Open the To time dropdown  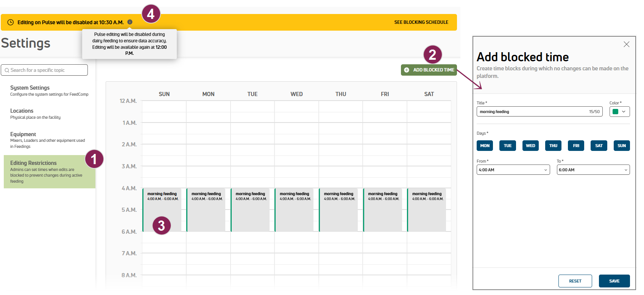(593, 170)
